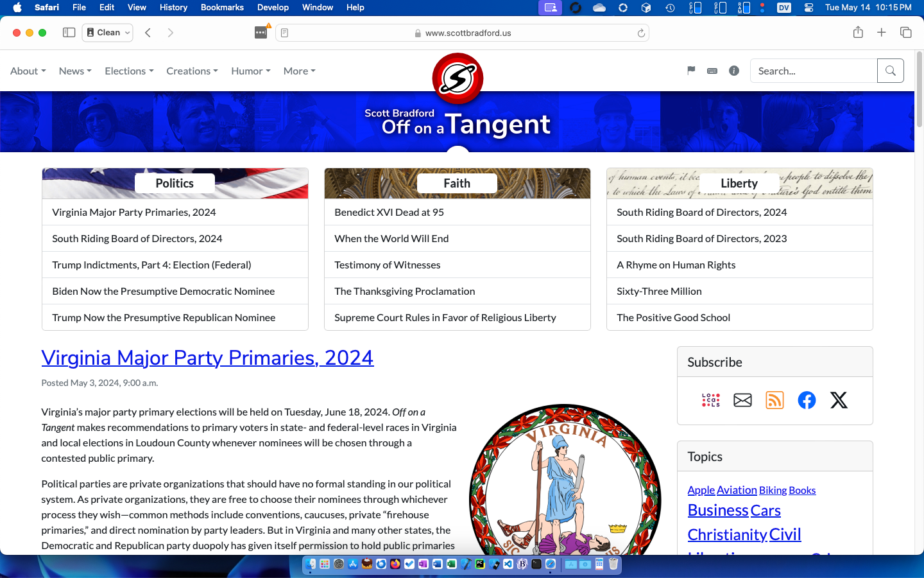Open the Facebook subscribe icon
924x578 pixels.
807,400
